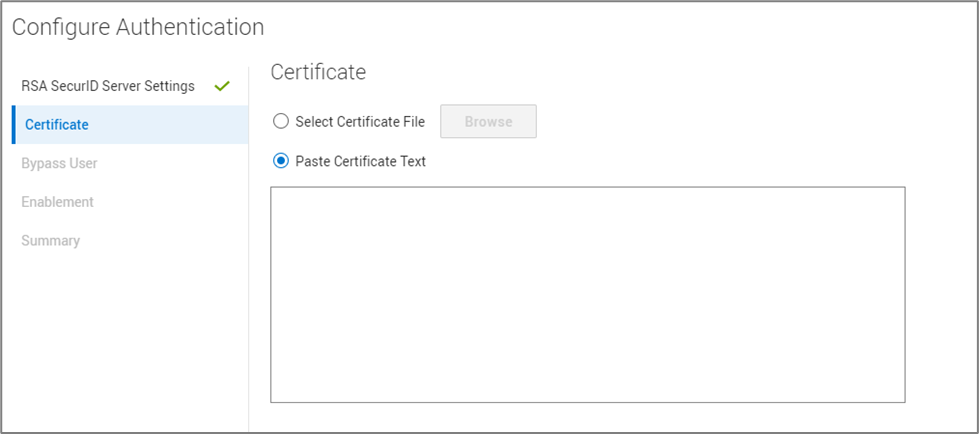Click the Configure Authentication dialog title
The height and width of the screenshot is (434, 979).
tap(138, 27)
